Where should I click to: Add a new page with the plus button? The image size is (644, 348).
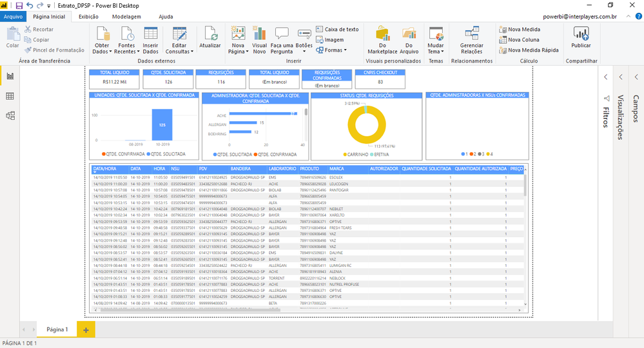86,329
